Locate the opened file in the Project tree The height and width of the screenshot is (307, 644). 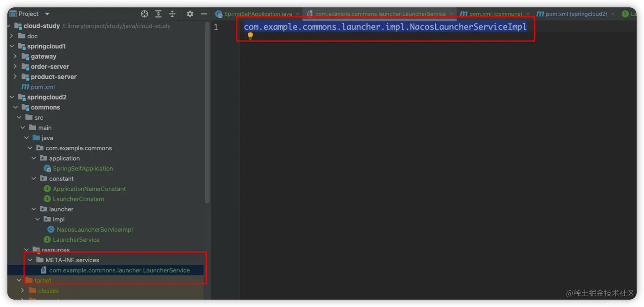[144, 14]
